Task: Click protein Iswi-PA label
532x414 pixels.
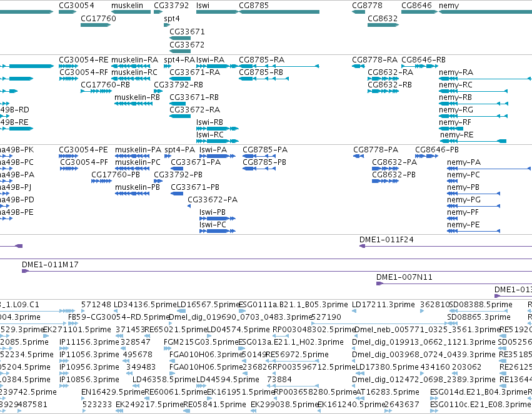Action: tap(213, 150)
